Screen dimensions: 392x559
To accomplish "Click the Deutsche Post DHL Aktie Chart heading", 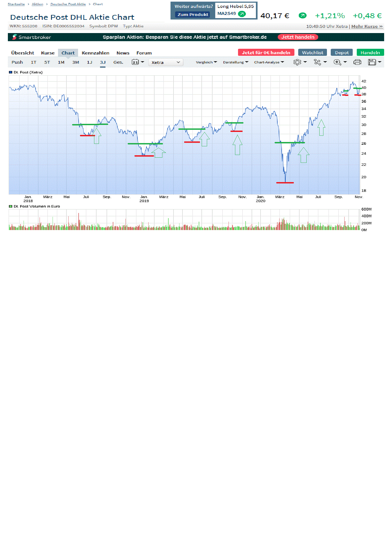I will tap(72, 17).
